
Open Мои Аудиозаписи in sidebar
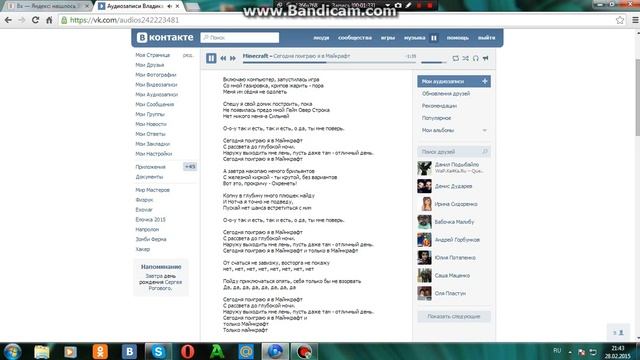(157, 94)
